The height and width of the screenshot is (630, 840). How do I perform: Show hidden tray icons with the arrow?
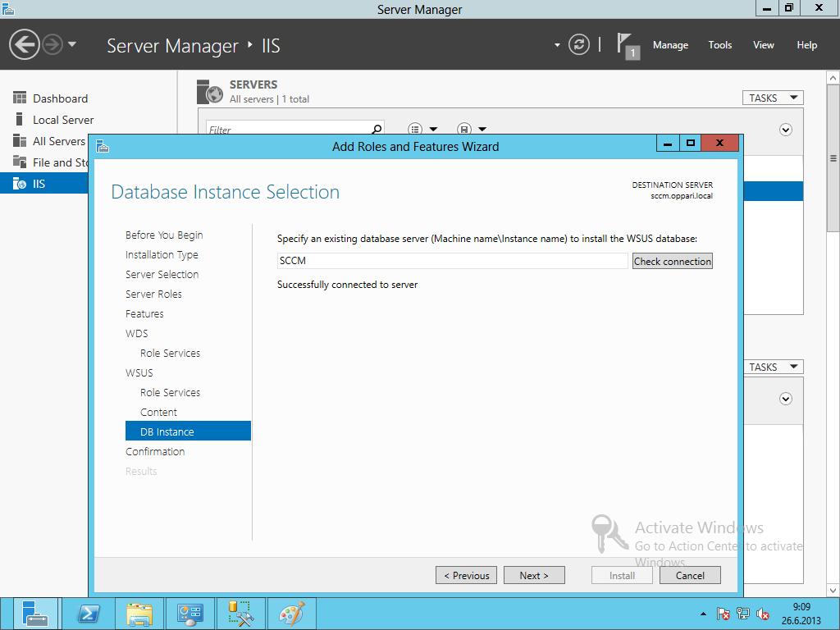click(x=703, y=614)
